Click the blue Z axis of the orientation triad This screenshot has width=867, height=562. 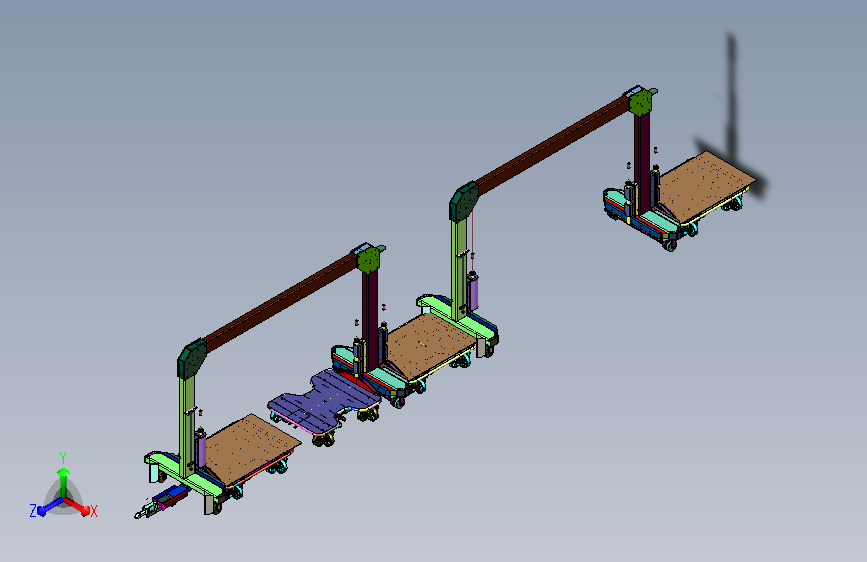(x=50, y=507)
